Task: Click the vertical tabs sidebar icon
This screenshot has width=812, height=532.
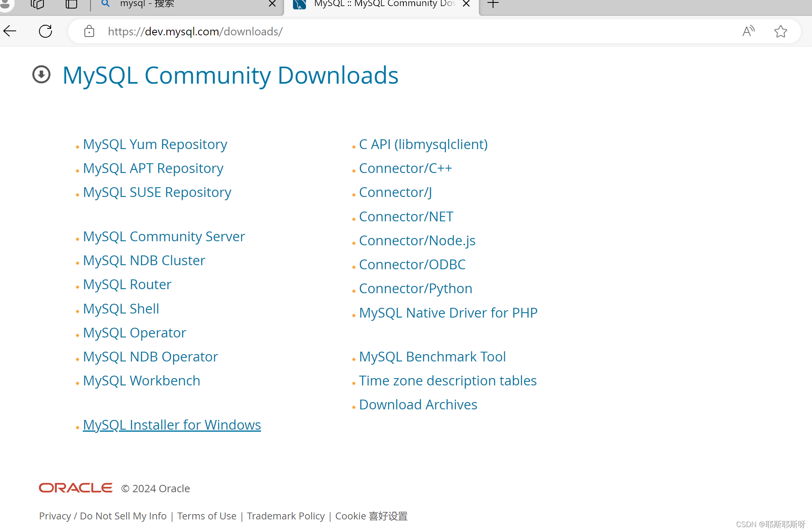Action: point(71,4)
